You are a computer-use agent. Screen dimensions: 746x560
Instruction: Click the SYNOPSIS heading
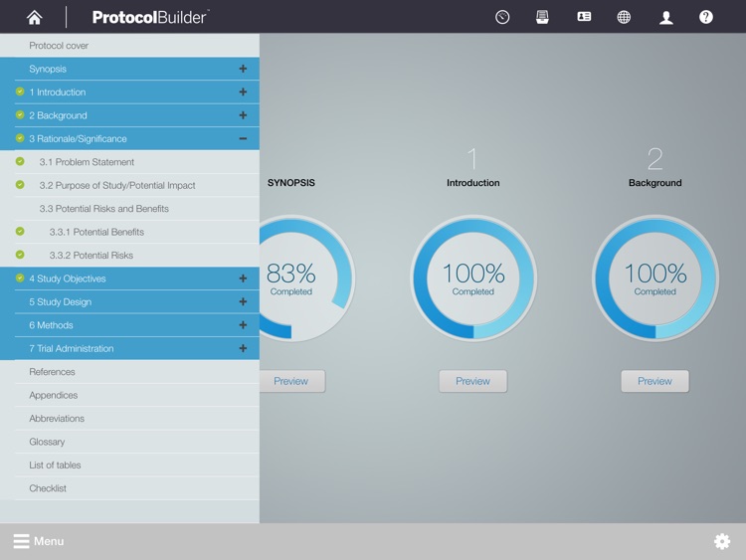[x=291, y=183]
